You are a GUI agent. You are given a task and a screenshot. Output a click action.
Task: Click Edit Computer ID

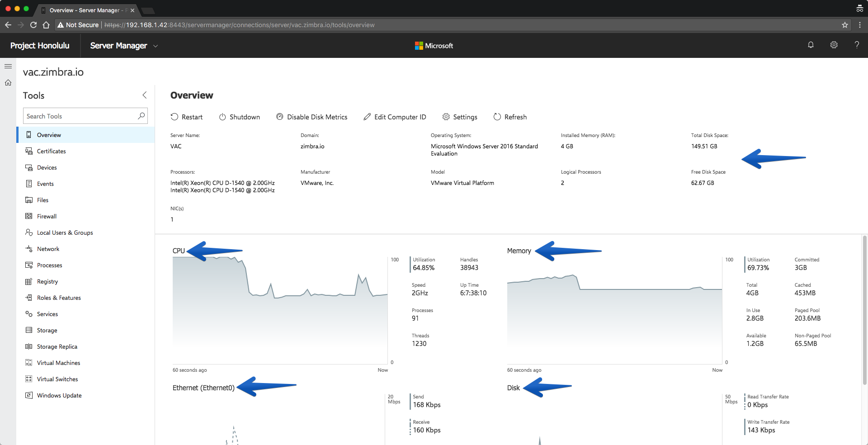pos(395,117)
